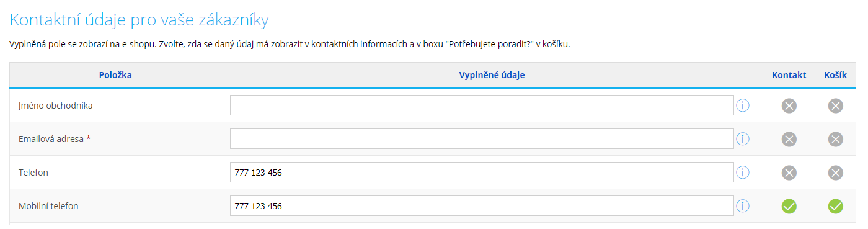Disable Košík green check for Mobilní telefon
The height and width of the screenshot is (229, 868).
point(836,206)
